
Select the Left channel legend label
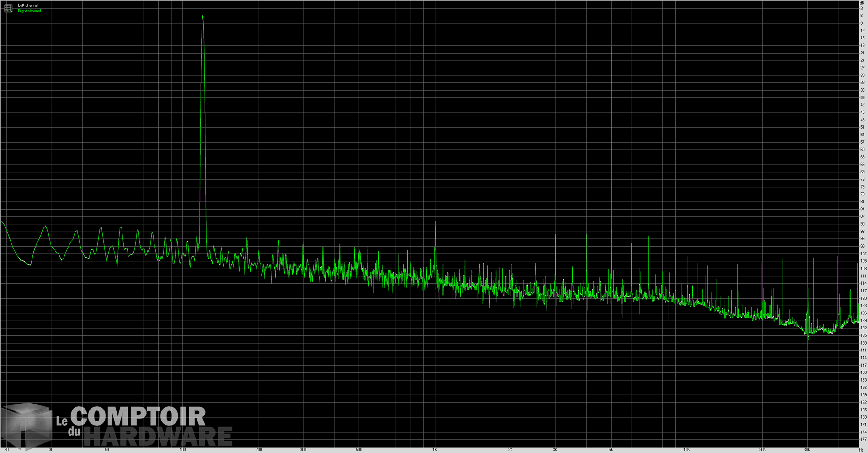coord(28,5)
